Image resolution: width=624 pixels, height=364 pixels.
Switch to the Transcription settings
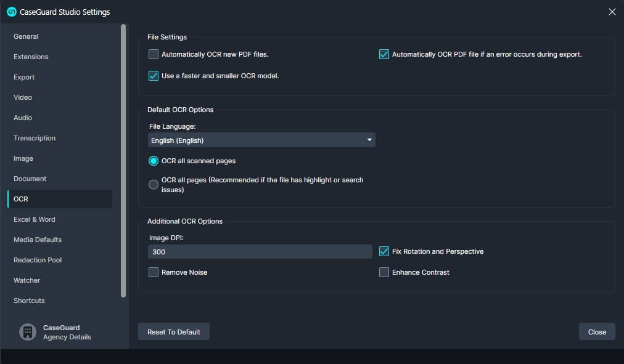pyautogui.click(x=35, y=138)
